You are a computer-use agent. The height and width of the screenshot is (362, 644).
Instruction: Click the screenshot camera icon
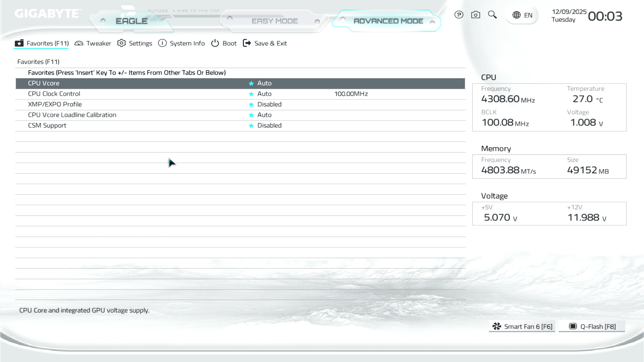(475, 15)
